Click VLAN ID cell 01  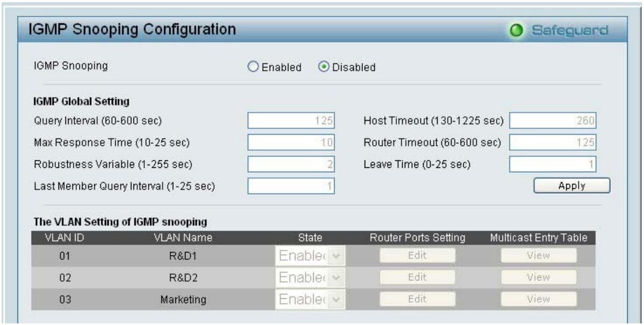click(65, 256)
